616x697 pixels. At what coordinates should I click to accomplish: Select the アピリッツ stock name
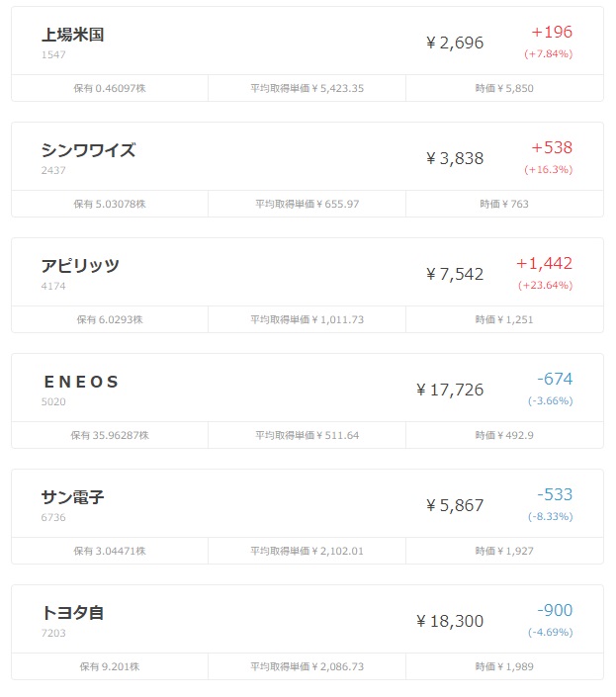(x=80, y=266)
